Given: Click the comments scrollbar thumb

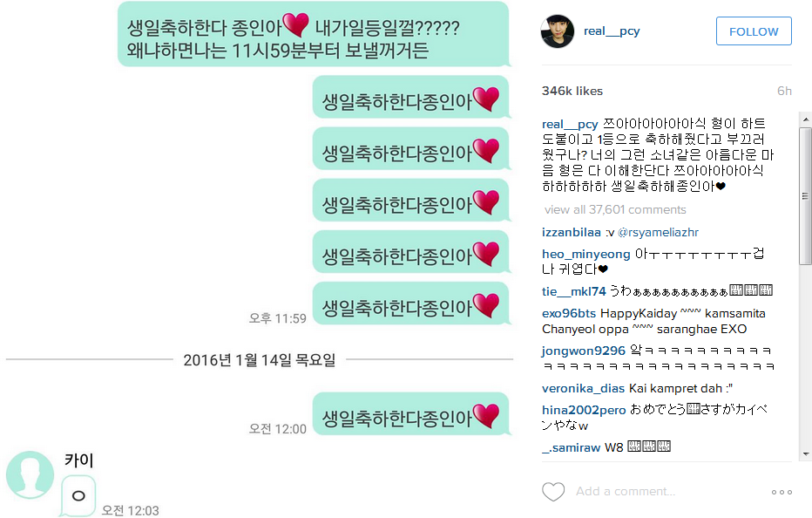Looking at the screenshot, I should click(805, 195).
